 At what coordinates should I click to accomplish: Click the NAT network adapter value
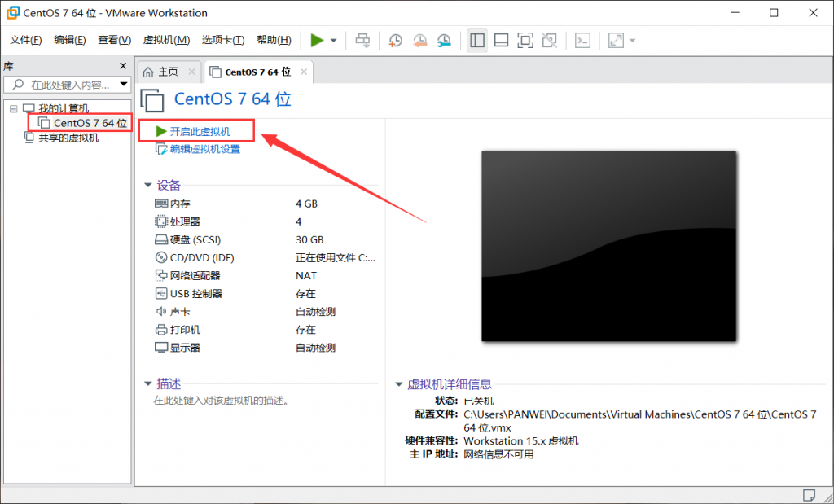coord(306,276)
